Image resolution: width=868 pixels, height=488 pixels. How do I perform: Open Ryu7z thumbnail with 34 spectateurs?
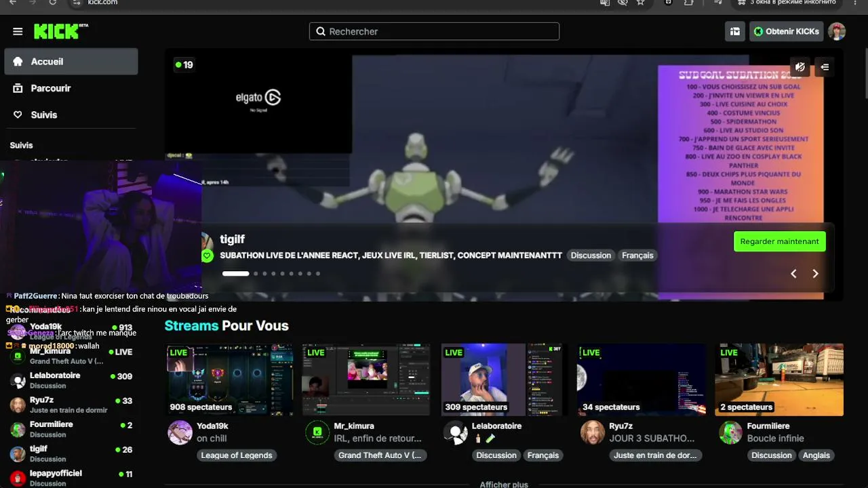pos(642,380)
